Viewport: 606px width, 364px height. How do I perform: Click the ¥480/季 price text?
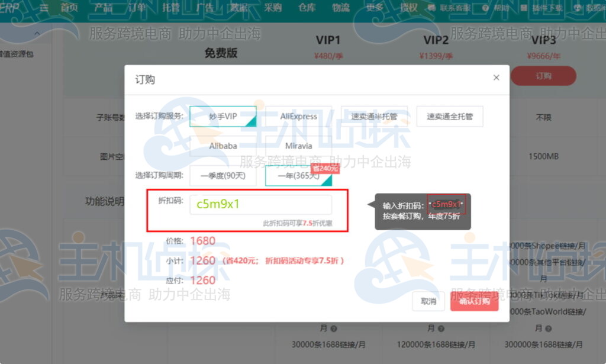(x=328, y=56)
